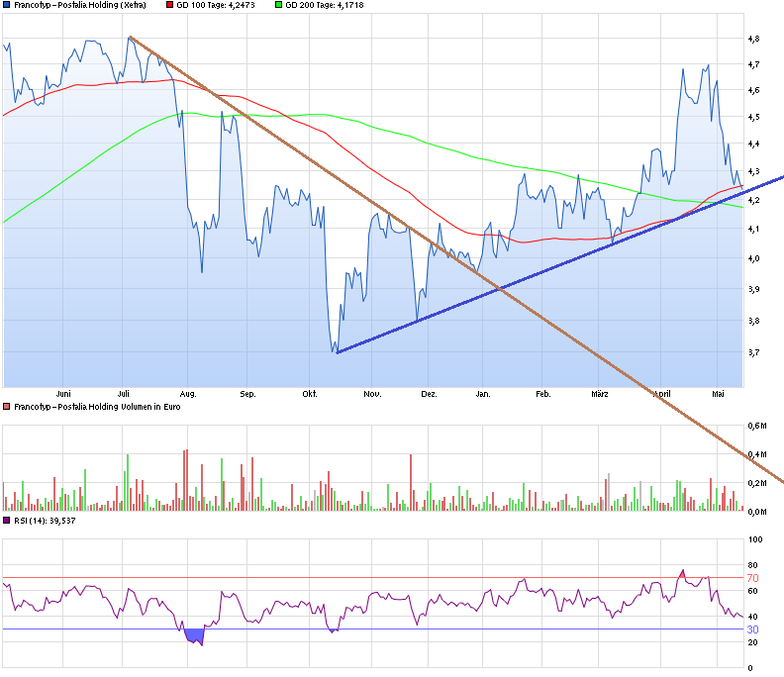Click the 4,5 price axis value

(x=753, y=117)
